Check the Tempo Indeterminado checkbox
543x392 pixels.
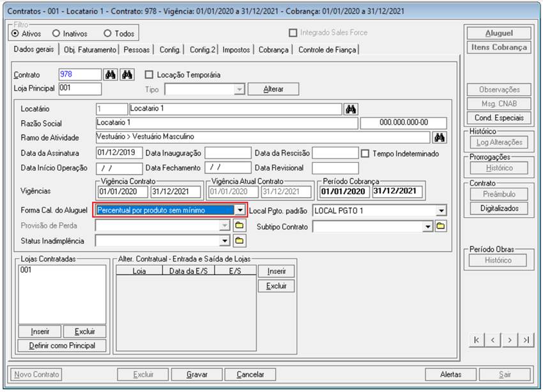(365, 154)
